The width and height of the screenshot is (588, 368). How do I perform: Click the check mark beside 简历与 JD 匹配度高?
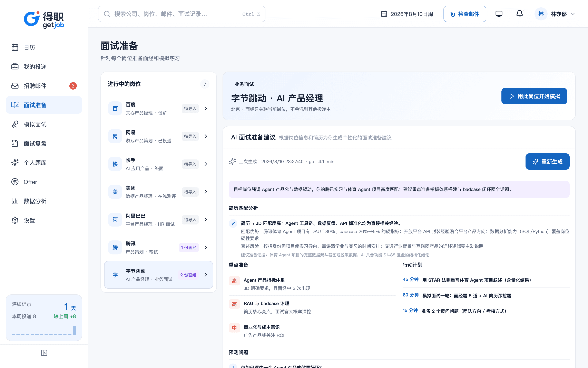tap(233, 223)
